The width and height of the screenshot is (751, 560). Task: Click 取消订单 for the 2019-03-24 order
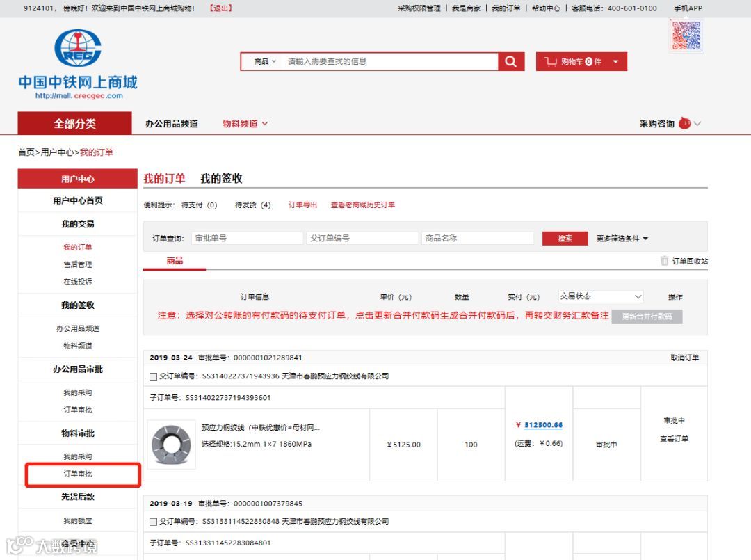(684, 358)
